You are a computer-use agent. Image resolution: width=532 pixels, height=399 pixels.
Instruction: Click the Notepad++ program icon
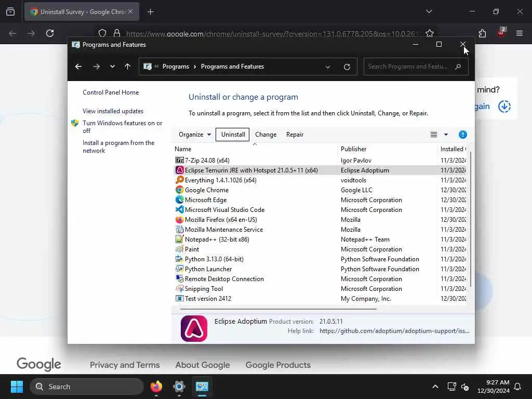coord(179,239)
